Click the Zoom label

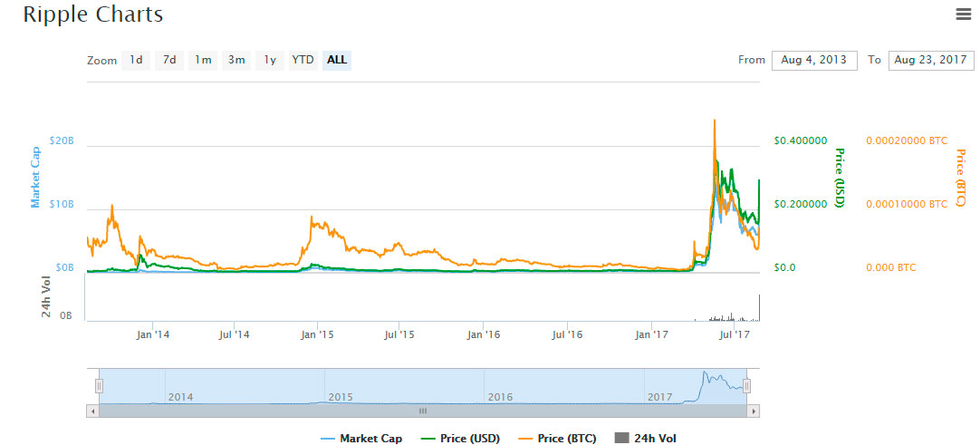101,61
